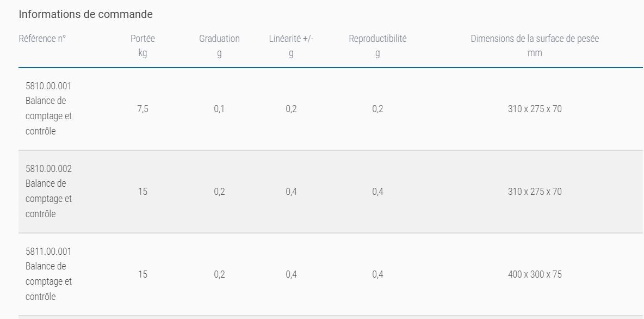Select reproductibilité 0,2 in the 5810.00.001 row
The image size is (644, 319).
point(377,109)
